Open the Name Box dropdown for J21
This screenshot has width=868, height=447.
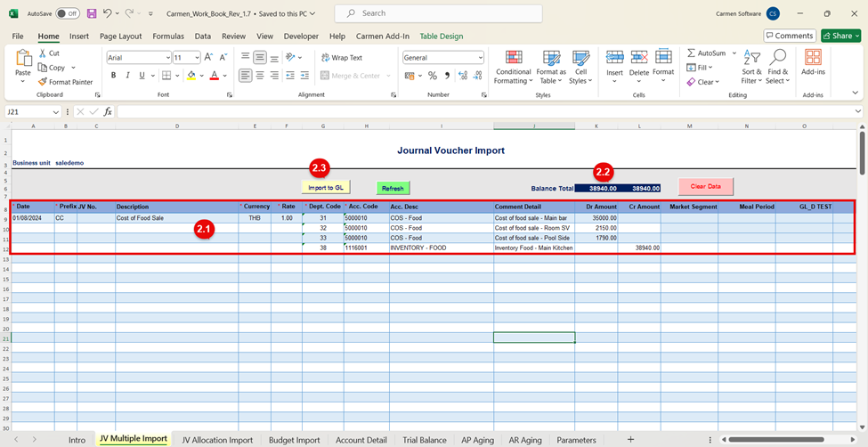click(56, 112)
